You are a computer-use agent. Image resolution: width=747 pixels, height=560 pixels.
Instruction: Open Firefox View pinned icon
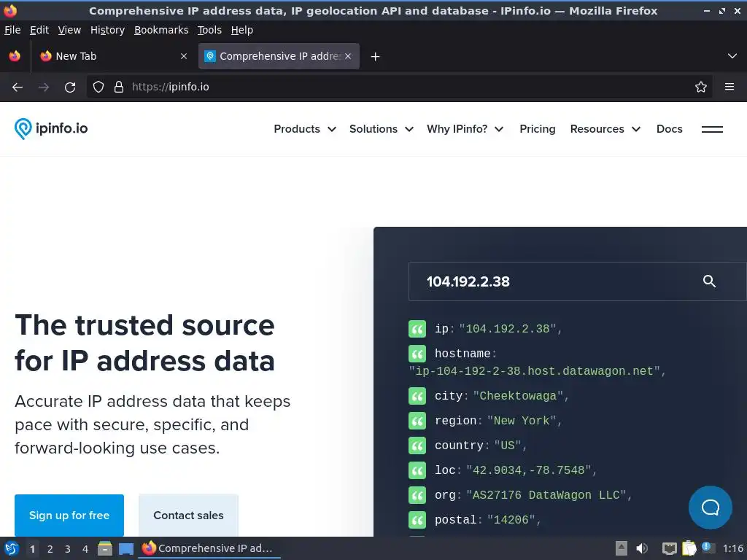pyautogui.click(x=15, y=56)
